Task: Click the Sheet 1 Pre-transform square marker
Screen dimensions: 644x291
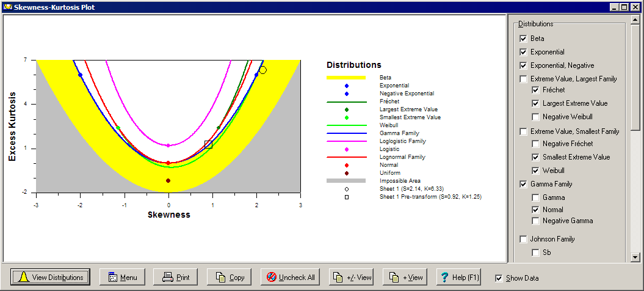Action: pos(208,144)
